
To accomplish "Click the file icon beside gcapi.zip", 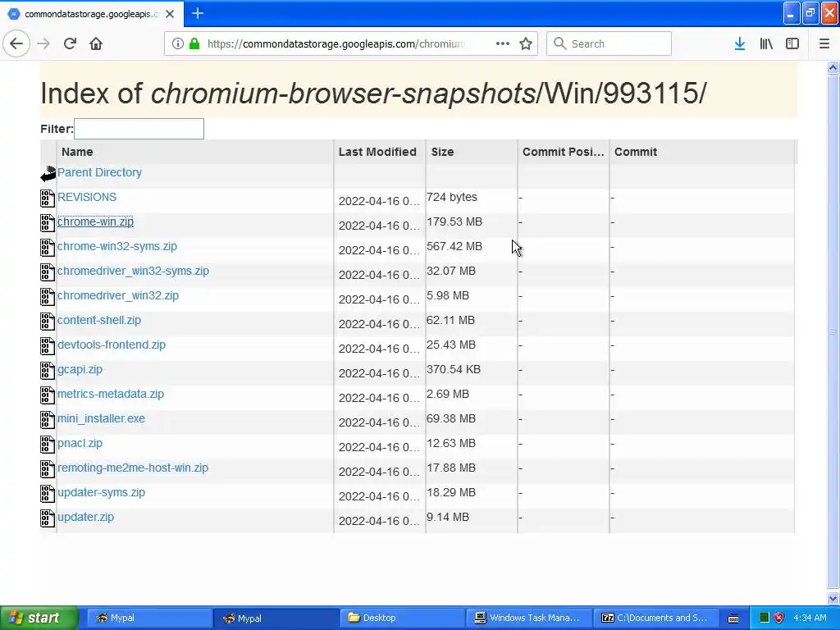I will tap(48, 370).
